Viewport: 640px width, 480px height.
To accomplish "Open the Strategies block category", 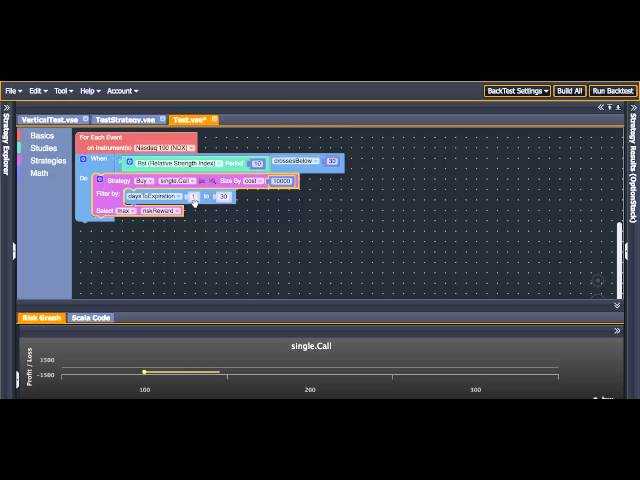I will tap(48, 161).
